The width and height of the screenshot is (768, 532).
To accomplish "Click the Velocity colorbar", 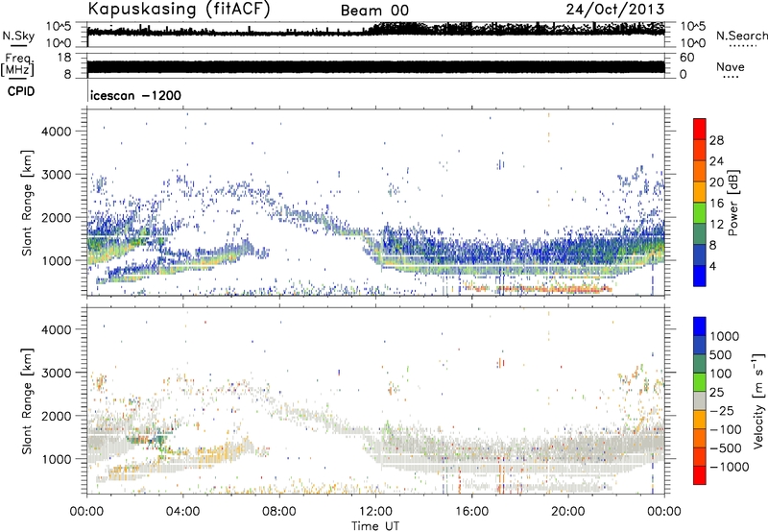I will tap(700, 400).
